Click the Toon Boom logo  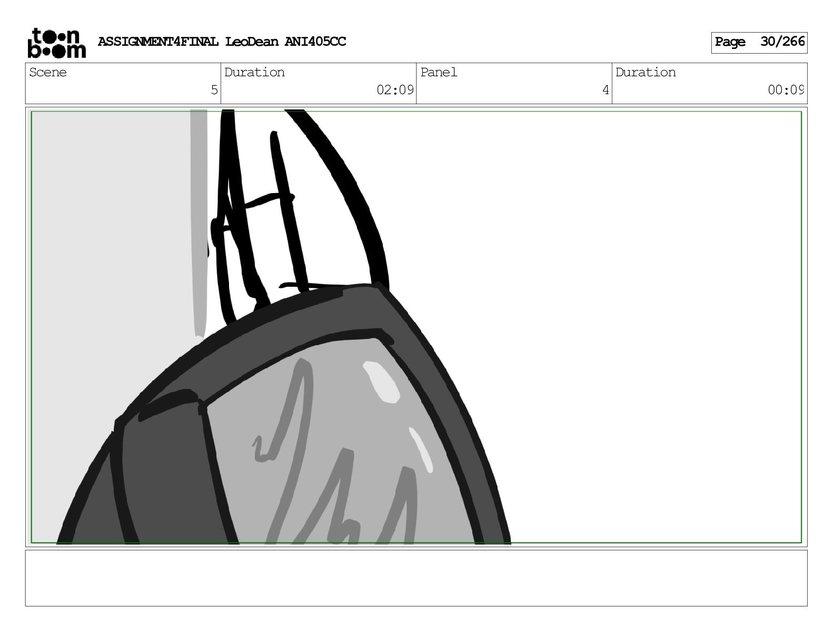(x=56, y=43)
